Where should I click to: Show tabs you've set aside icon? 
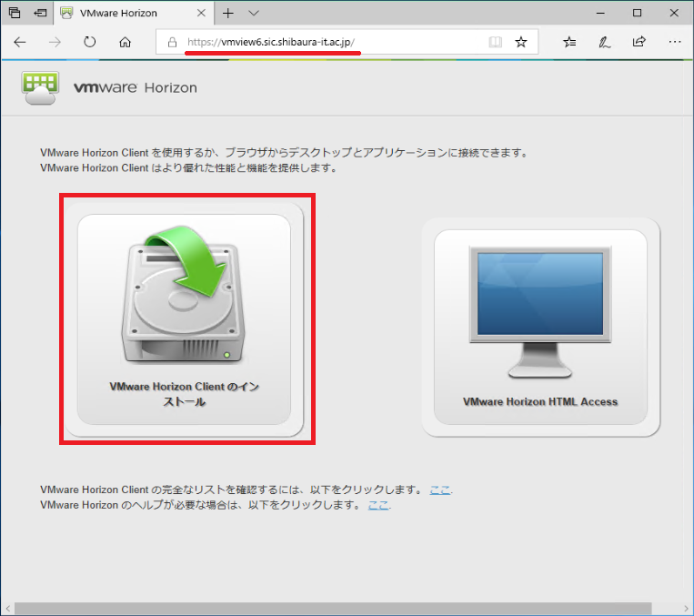pos(15,13)
